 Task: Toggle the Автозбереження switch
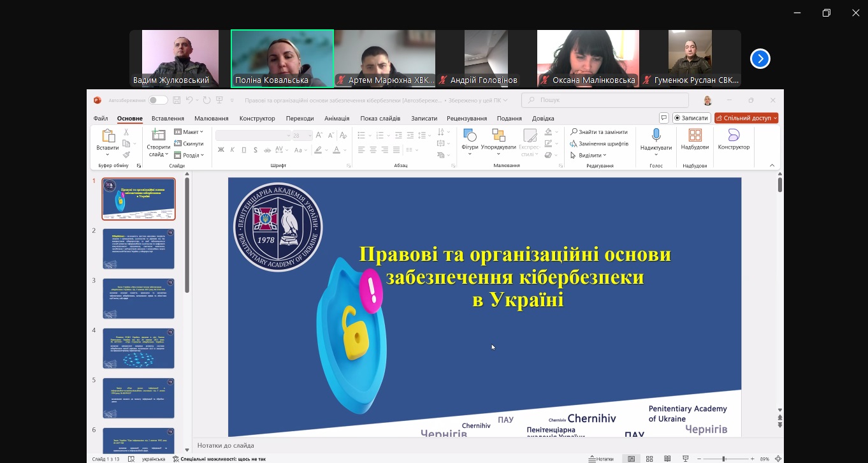tap(157, 100)
